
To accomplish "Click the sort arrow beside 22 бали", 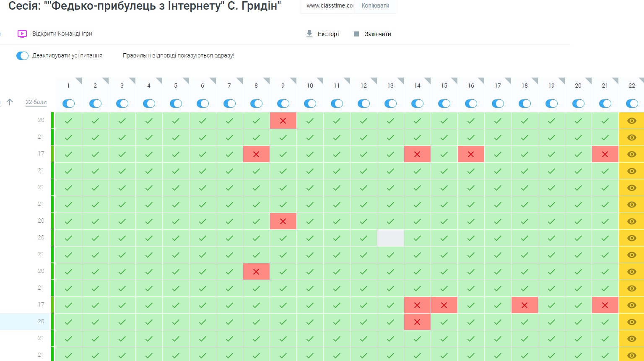I will click(x=10, y=102).
